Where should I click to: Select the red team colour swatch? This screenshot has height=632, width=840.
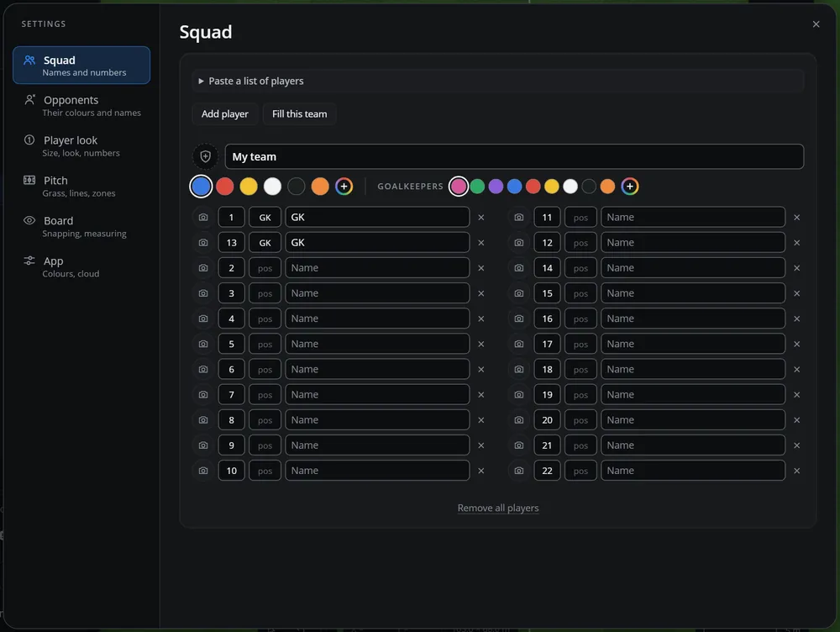225,187
